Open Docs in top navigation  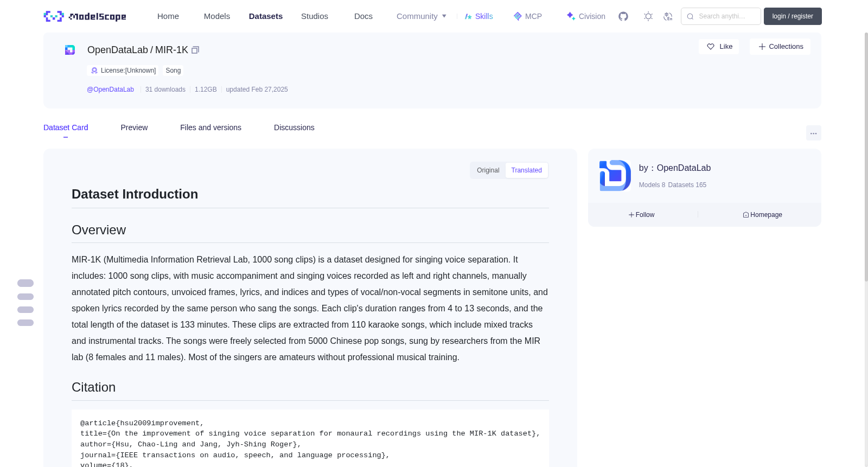tap(363, 16)
